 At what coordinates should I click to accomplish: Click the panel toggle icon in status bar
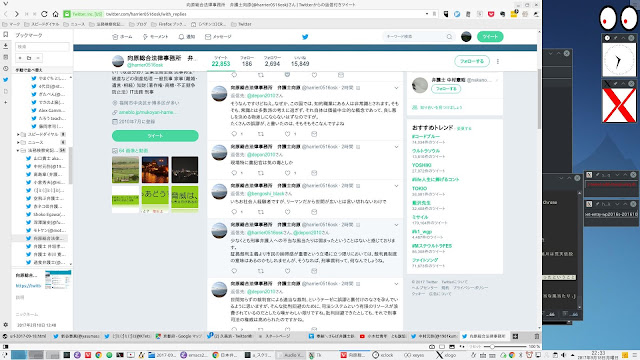coord(5,347)
